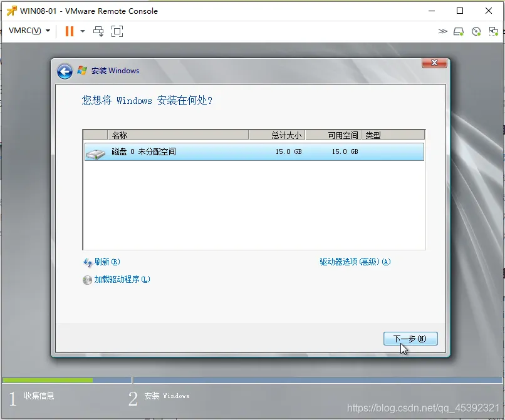This screenshot has width=505, height=420.
Task: Click the blue back arrow button
Action: pyautogui.click(x=65, y=71)
